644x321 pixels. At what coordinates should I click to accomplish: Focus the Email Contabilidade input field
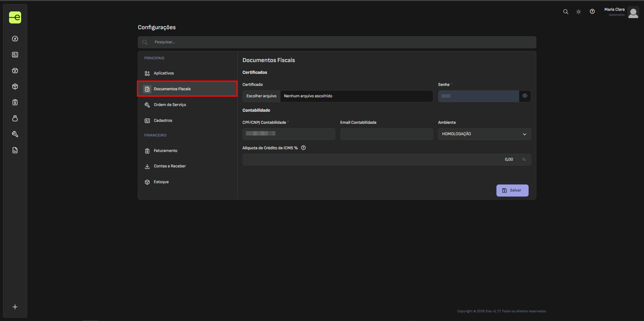tap(386, 134)
